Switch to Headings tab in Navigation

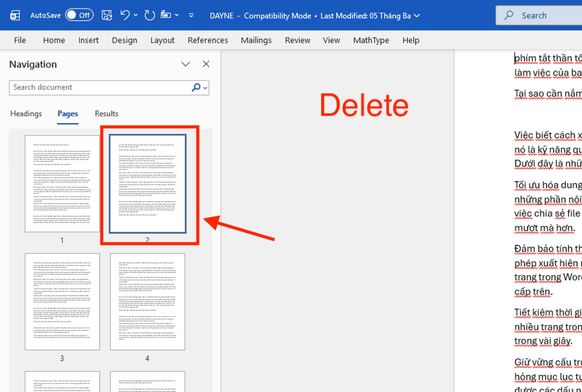click(26, 114)
